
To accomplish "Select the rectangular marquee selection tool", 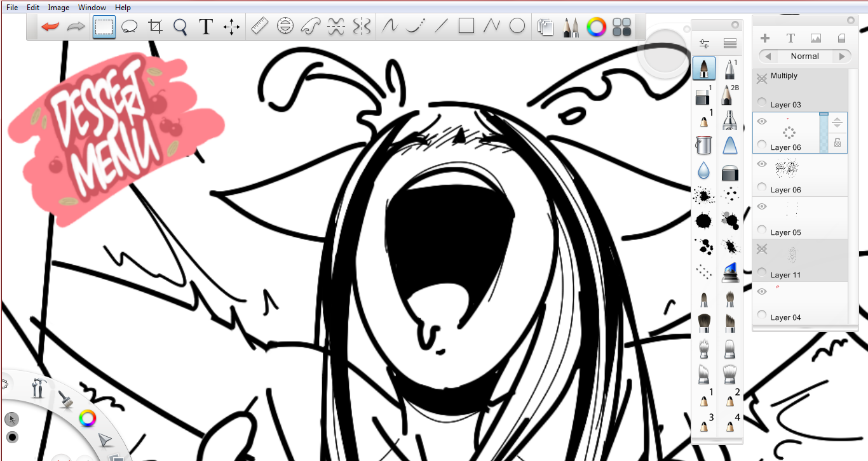I will pyautogui.click(x=104, y=27).
